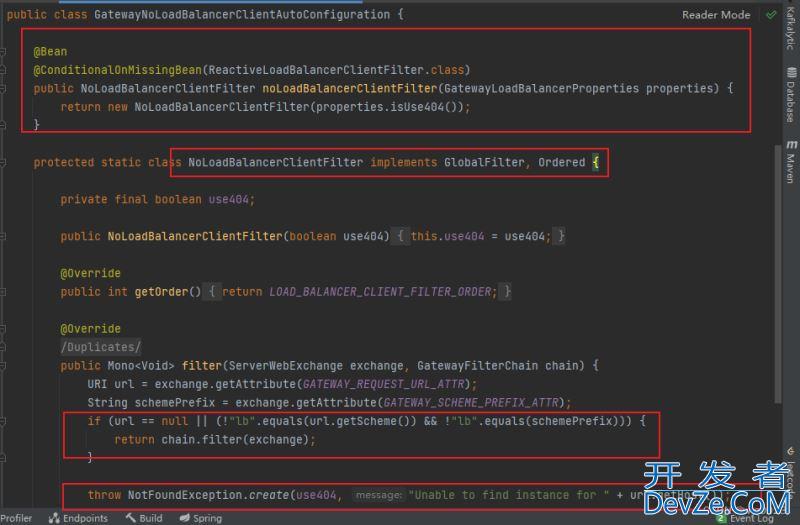Collapse fold at 'if (url == null' line
800x525 pixels.
(x=3, y=421)
